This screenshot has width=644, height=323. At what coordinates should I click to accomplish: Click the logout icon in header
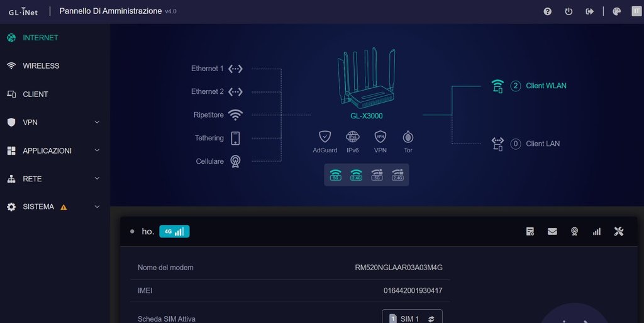(589, 11)
